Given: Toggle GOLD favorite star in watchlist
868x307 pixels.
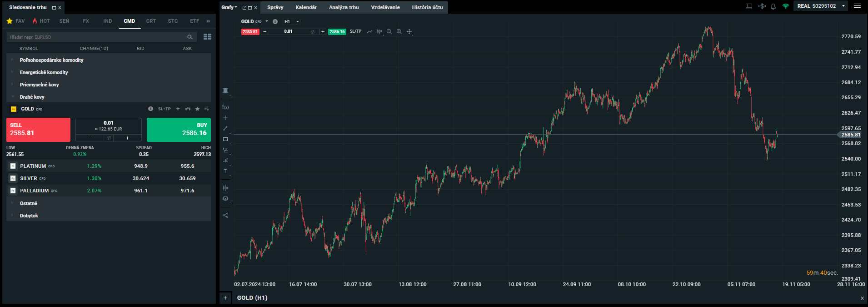Looking at the screenshot, I should (x=197, y=109).
